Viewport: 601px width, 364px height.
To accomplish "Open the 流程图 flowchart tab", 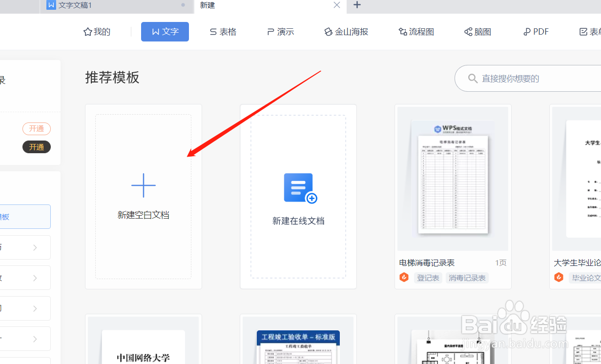I will pos(416,32).
